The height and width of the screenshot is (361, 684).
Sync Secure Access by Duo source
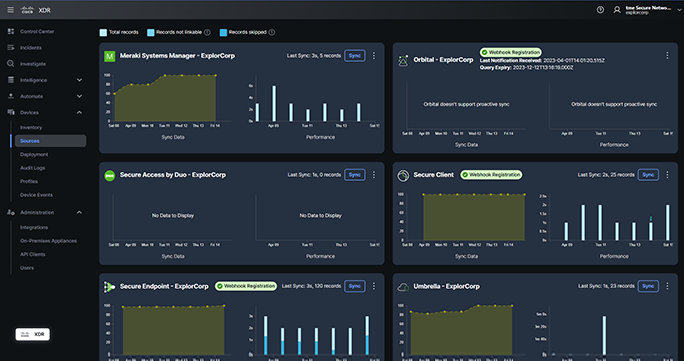pyautogui.click(x=355, y=175)
